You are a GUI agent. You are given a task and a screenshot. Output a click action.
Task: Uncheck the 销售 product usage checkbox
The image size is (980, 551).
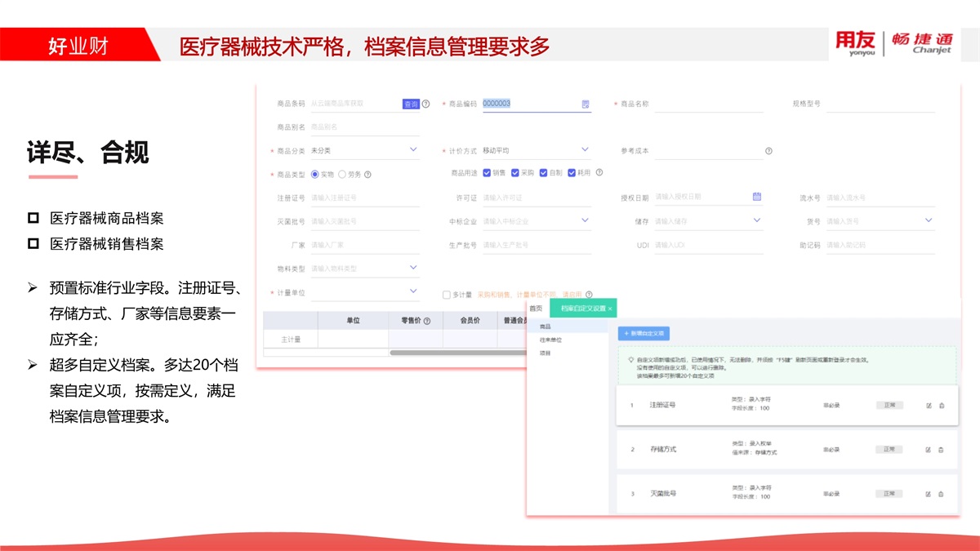(487, 173)
